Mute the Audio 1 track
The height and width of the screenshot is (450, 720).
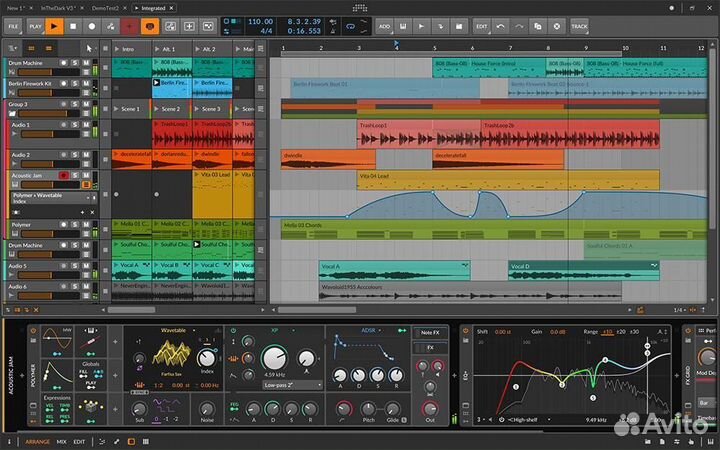tap(86, 124)
